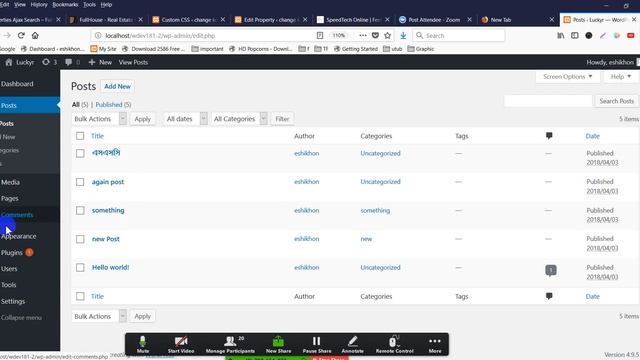Image resolution: width=640 pixels, height=360 pixels.
Task: Mute microphone in Zoom toolbar
Action: point(143,344)
